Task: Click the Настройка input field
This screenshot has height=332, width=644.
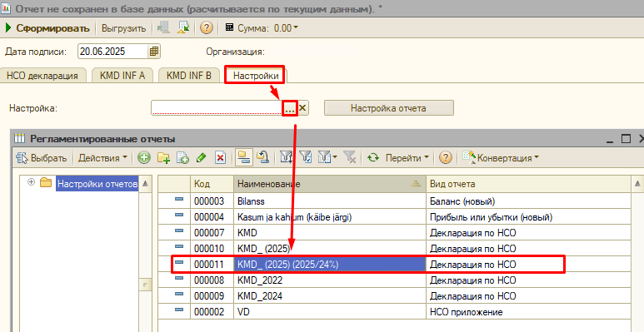Action: (217, 108)
